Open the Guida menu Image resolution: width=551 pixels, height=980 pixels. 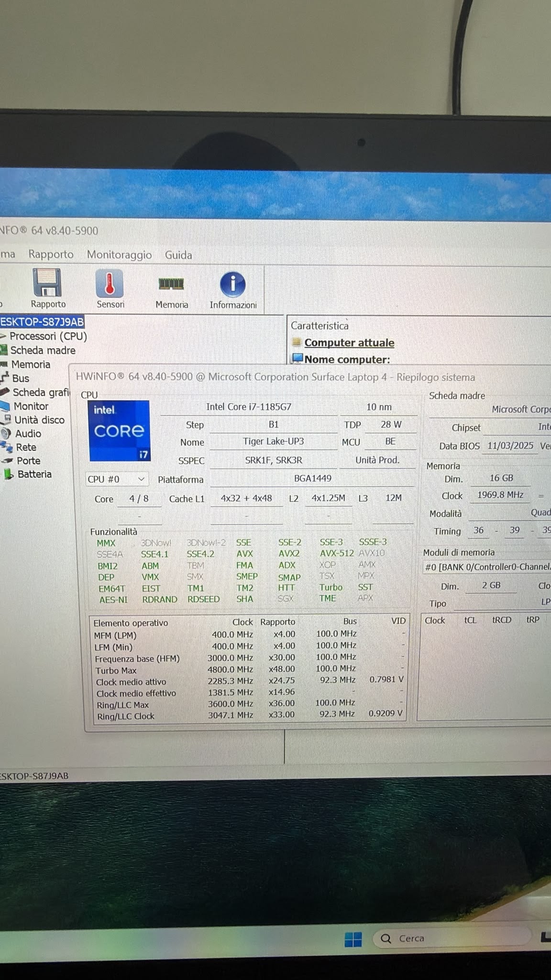pyautogui.click(x=178, y=255)
